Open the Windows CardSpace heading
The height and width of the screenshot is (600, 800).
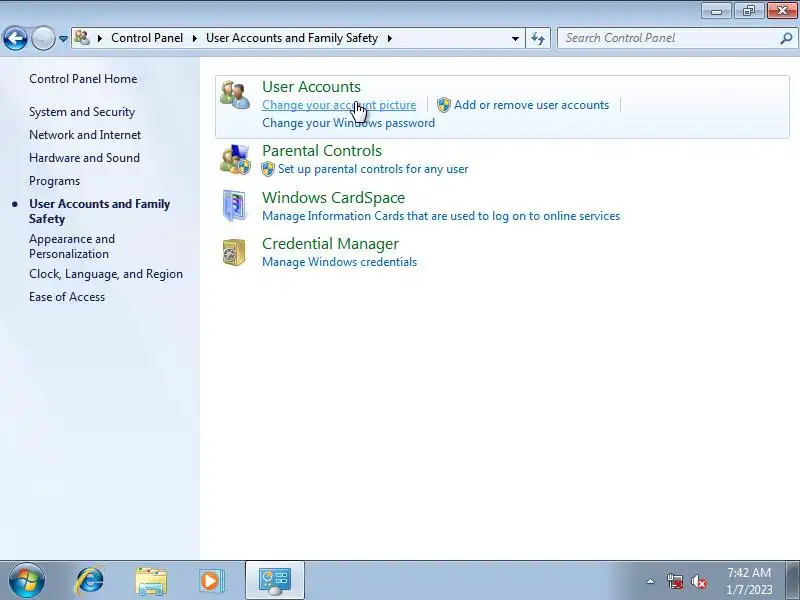pos(334,197)
